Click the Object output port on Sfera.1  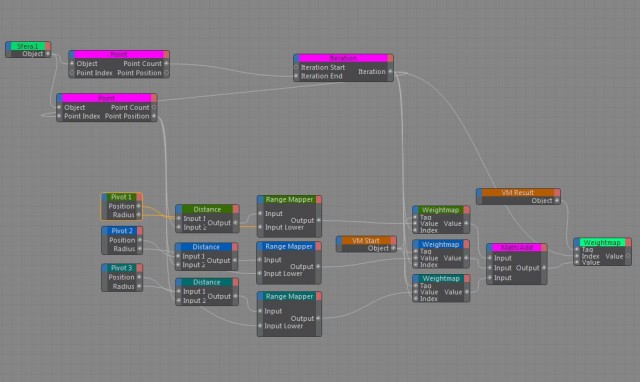(x=47, y=54)
